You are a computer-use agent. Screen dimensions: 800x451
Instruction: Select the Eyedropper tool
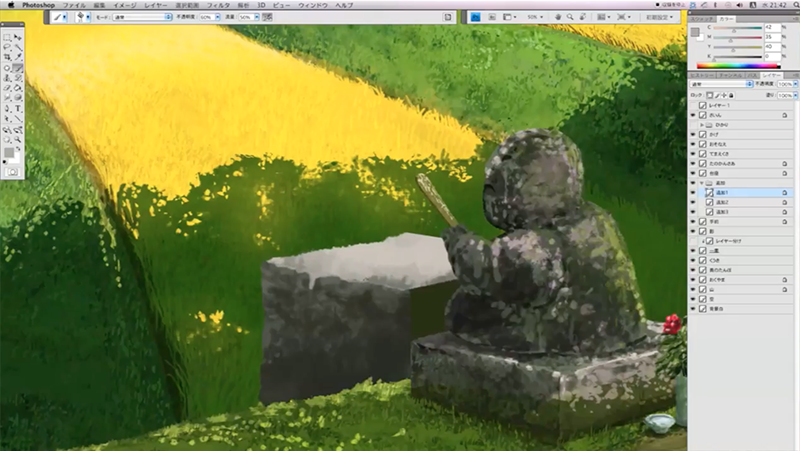tap(18, 57)
